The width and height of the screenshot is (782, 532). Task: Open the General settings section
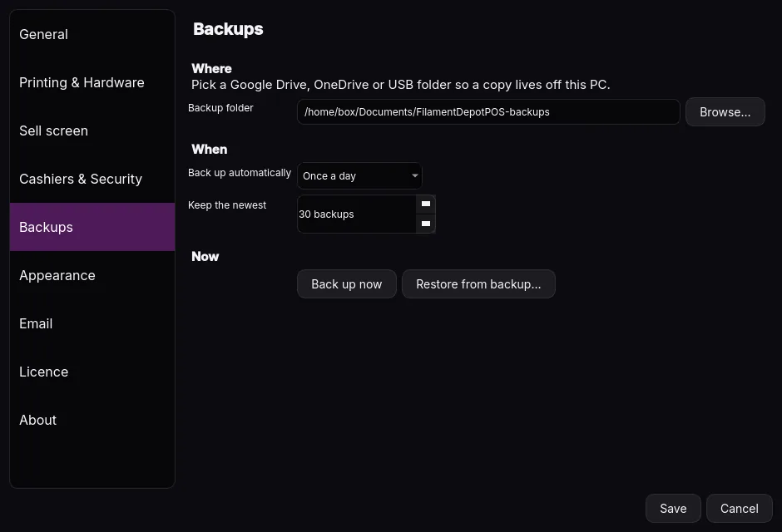tap(92, 34)
